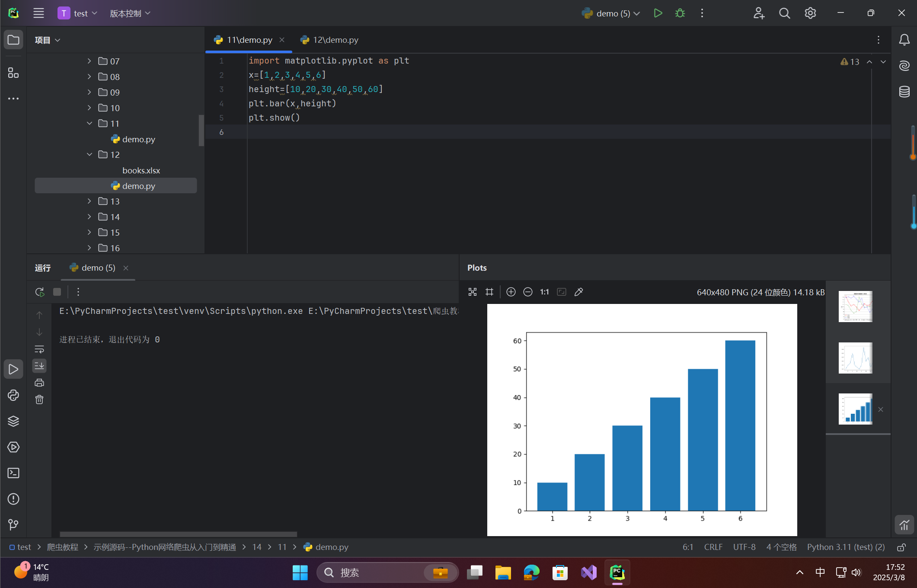Click the UTF-8 encoding selector
Viewport: 917px width, 588px height.
(744, 547)
